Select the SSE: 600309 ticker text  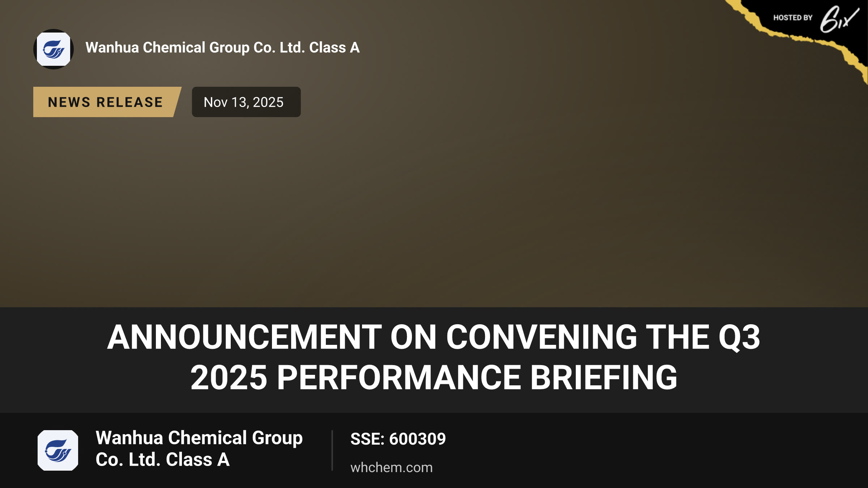(x=398, y=439)
